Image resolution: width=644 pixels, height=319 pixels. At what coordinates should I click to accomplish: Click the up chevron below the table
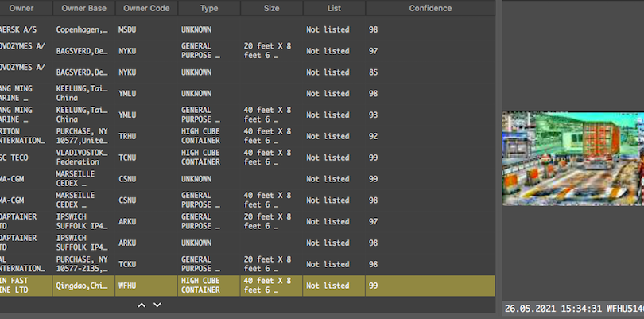click(142, 305)
